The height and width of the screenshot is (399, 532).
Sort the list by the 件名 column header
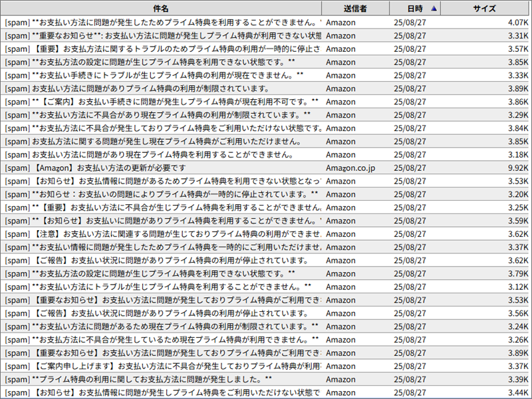click(x=161, y=9)
